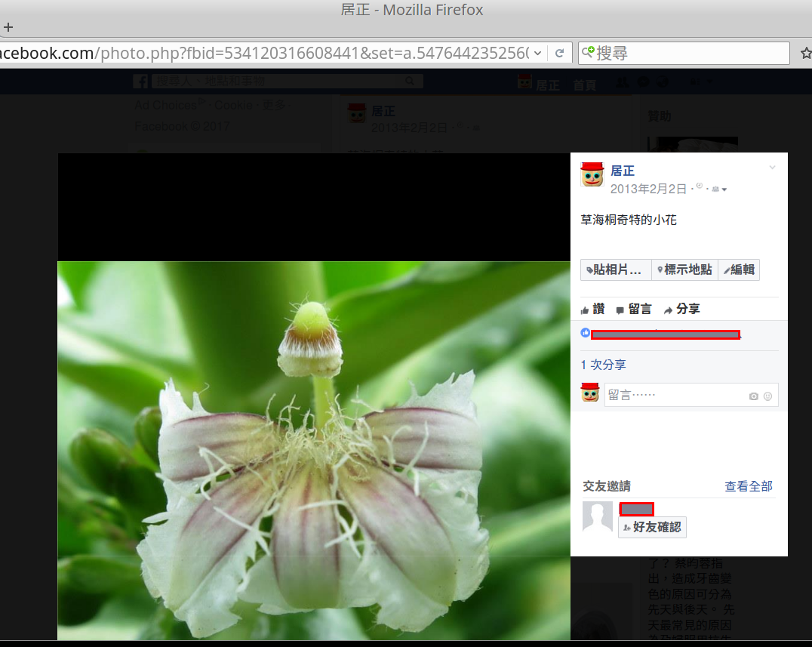Click the friend request placeholder avatar
Viewport: 812px width, 647px height.
[598, 516]
